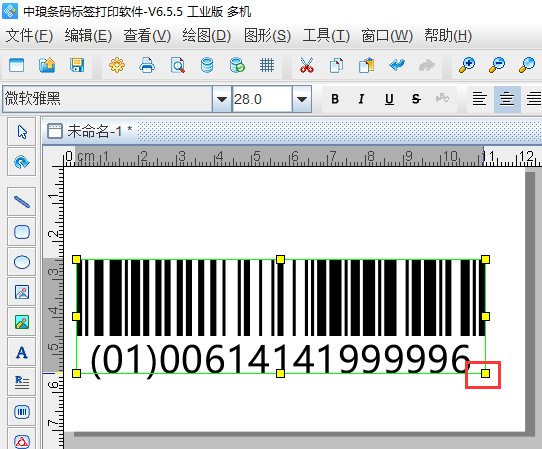The height and width of the screenshot is (449, 542).
Task: Click the Zoom Out magnifier
Action: [497, 65]
